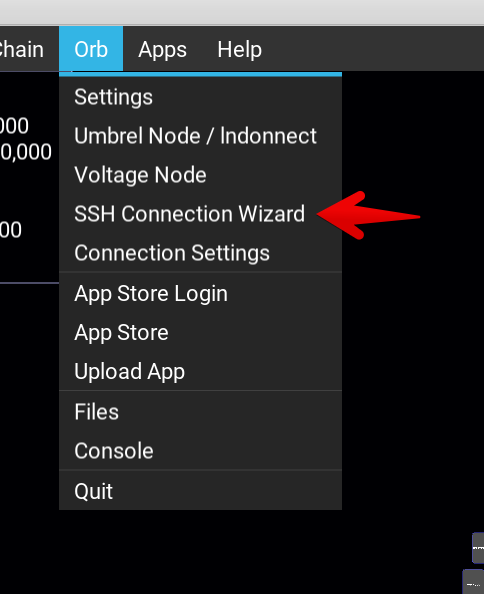484x594 pixels.
Task: Click the higher gray node box
Action: tap(478, 548)
